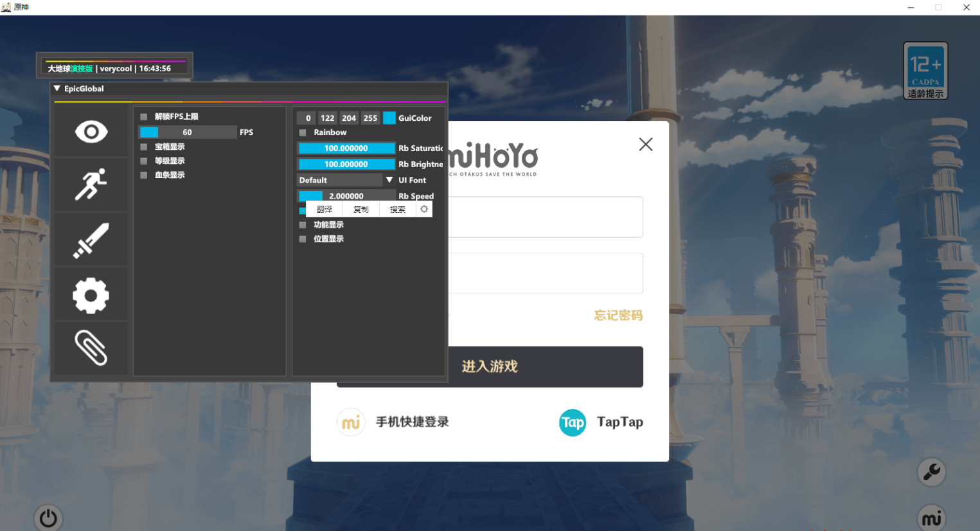This screenshot has height=531, width=980.
Task: Open the 忘记密码 link
Action: (x=618, y=316)
